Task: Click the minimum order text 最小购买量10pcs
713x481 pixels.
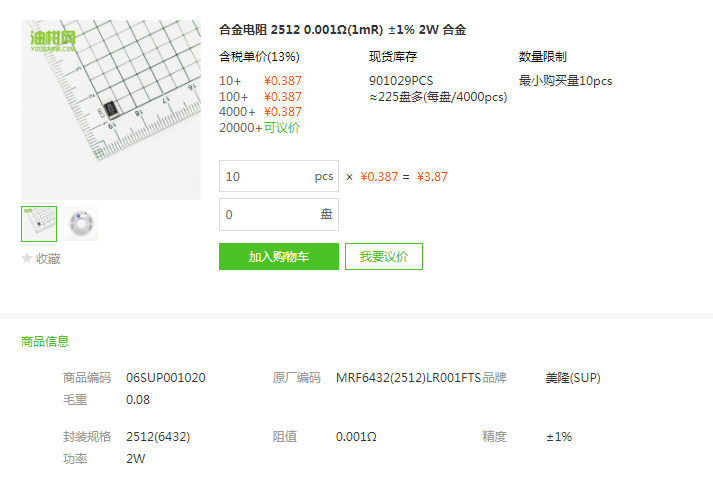Action: coord(566,81)
